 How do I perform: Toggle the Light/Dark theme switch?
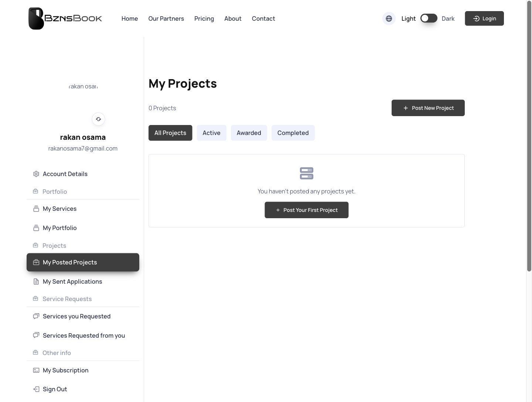click(429, 18)
